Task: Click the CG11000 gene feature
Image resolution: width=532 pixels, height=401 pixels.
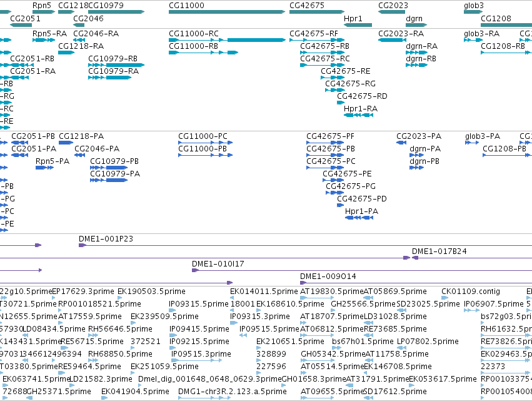Action: 227,12
